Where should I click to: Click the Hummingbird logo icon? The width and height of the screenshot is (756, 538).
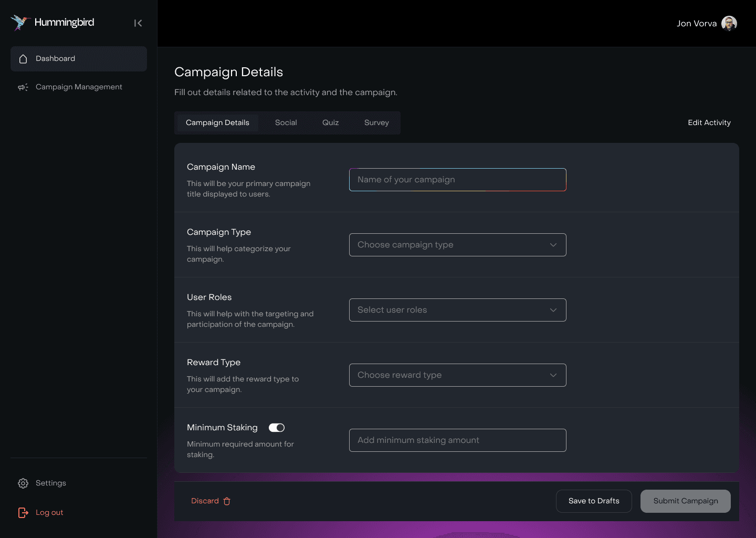(20, 23)
